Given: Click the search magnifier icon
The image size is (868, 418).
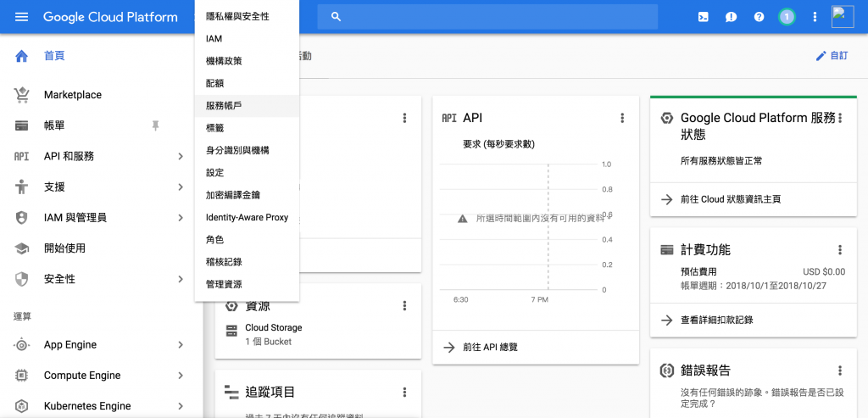Looking at the screenshot, I should point(336,17).
